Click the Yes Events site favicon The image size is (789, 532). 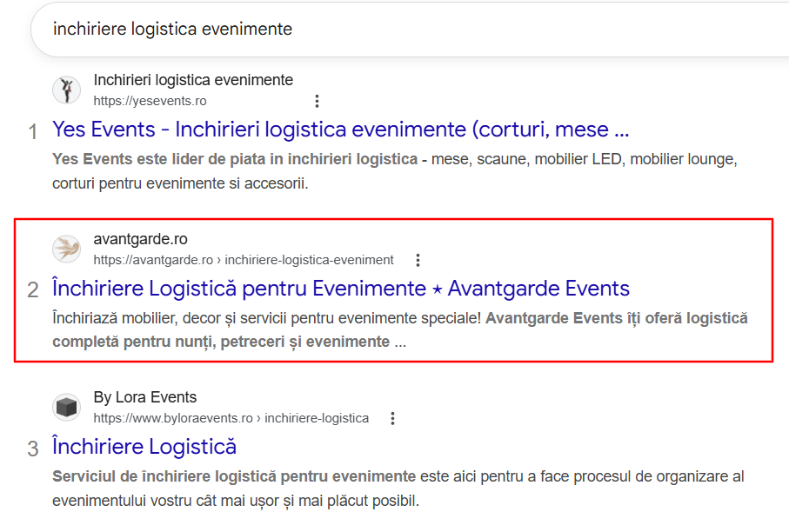click(x=66, y=90)
